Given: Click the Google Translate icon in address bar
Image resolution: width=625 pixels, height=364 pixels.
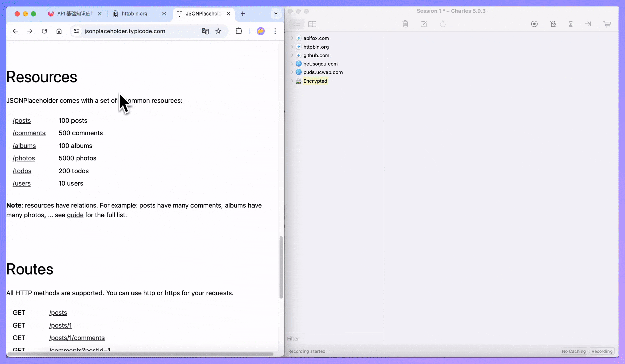Looking at the screenshot, I should (x=205, y=31).
